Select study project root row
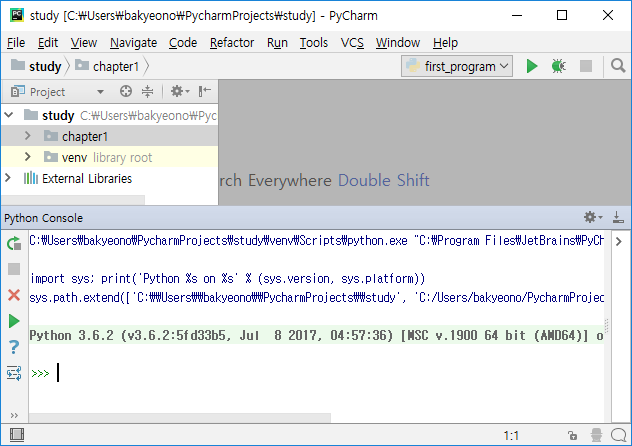The image size is (632, 446). tap(109, 115)
